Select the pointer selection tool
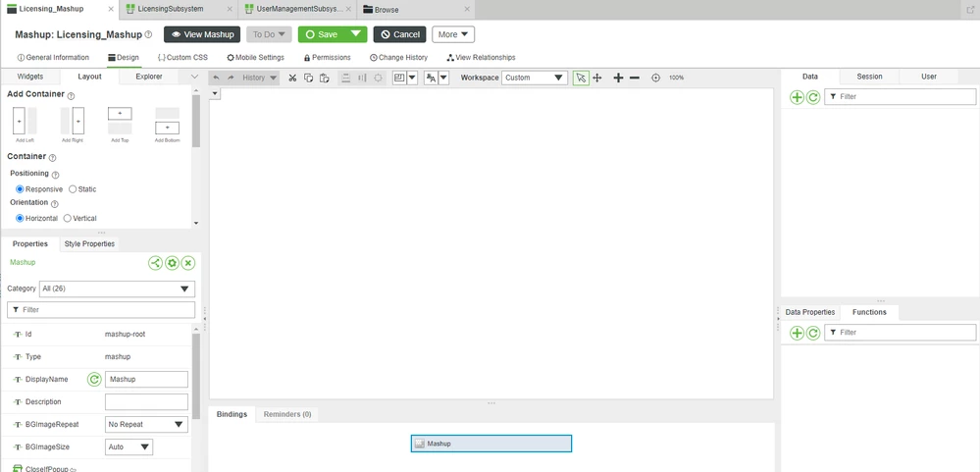 [x=581, y=78]
